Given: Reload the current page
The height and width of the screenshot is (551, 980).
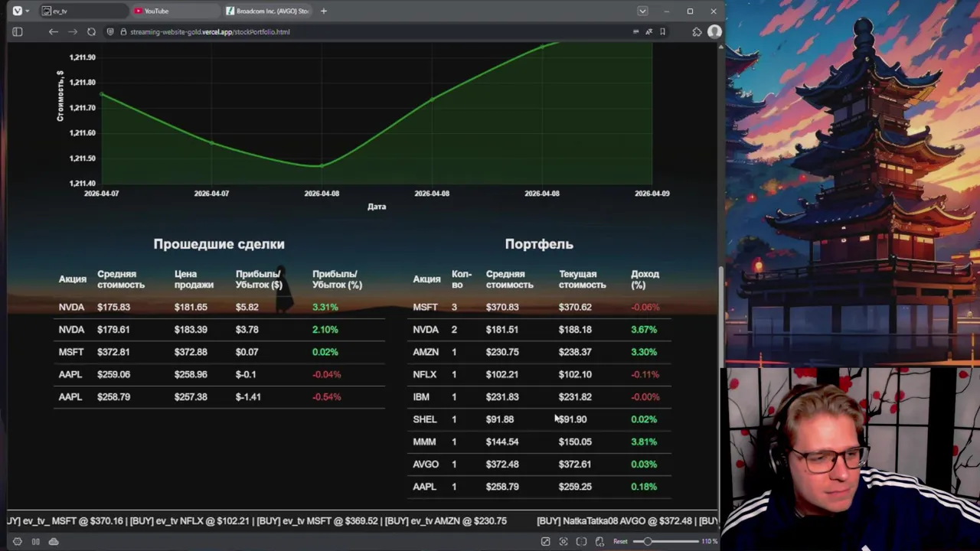Looking at the screenshot, I should pos(92,31).
